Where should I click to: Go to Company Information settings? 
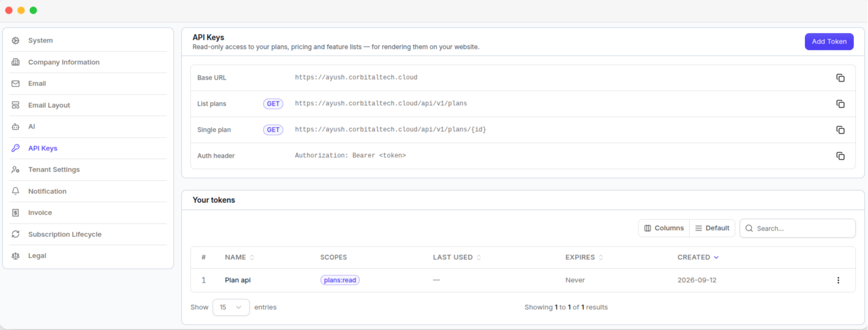tap(64, 62)
